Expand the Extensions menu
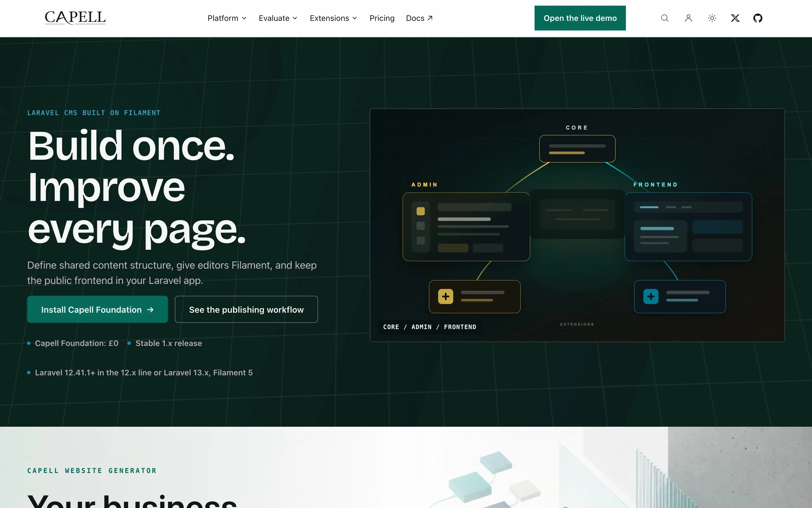Viewport: 812px width, 508px height. [x=334, y=18]
